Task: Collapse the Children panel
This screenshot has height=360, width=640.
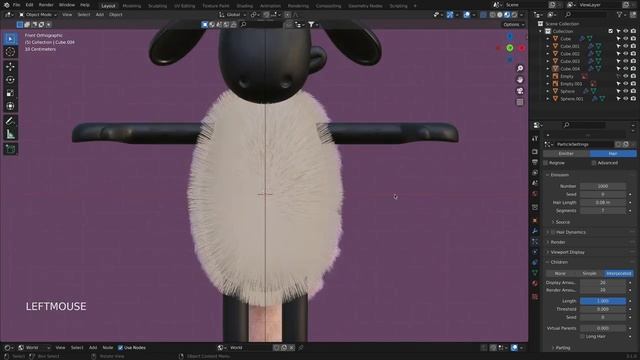Action: coord(559,262)
